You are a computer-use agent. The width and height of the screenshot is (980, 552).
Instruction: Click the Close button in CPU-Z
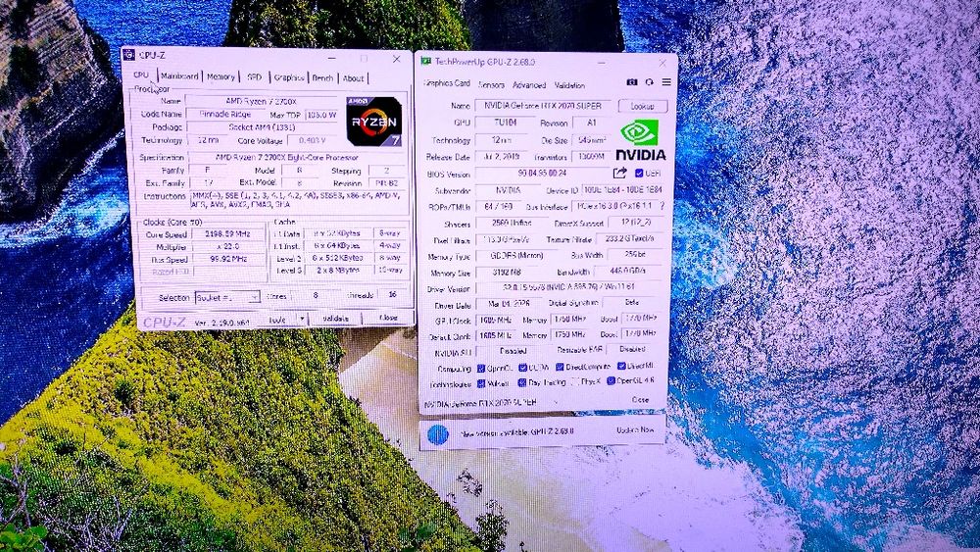pos(387,318)
